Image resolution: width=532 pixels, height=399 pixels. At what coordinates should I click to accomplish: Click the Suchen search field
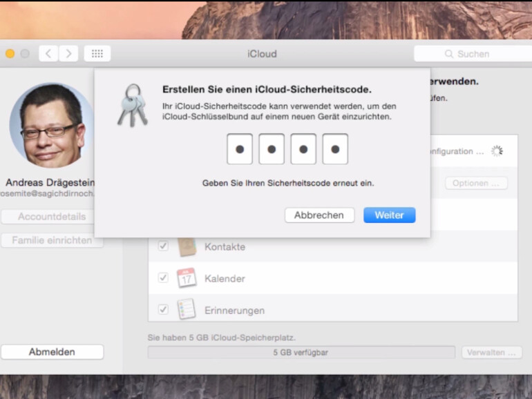click(x=473, y=54)
